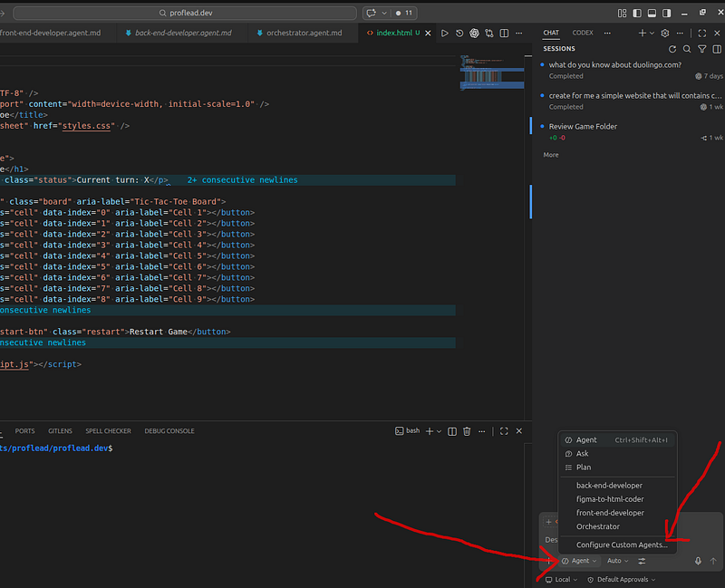Open the compare changes icon in editor toolbar
The width and height of the screenshot is (725, 588).
click(489, 33)
